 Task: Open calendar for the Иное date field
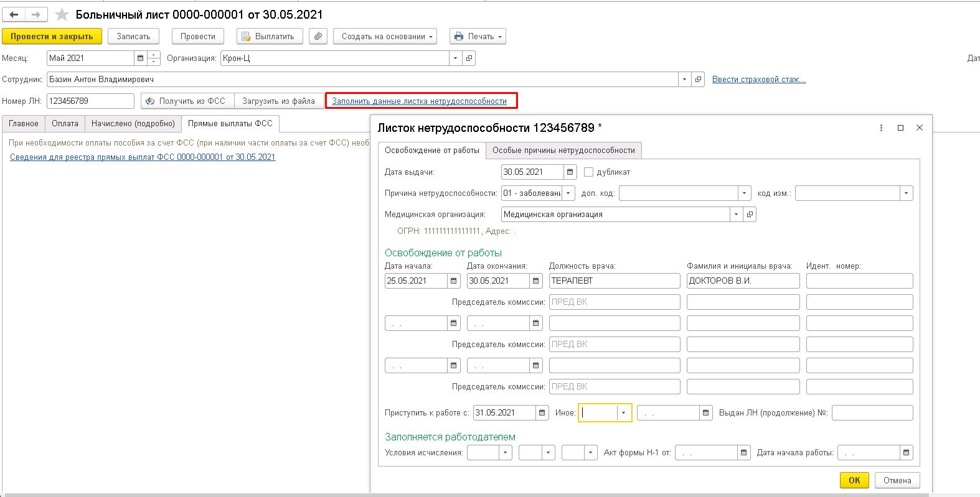tap(706, 413)
